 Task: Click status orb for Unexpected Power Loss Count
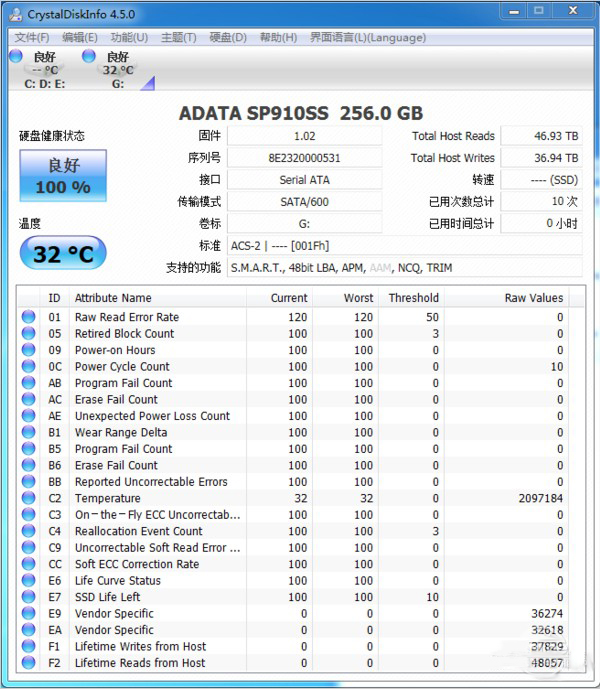click(x=29, y=416)
